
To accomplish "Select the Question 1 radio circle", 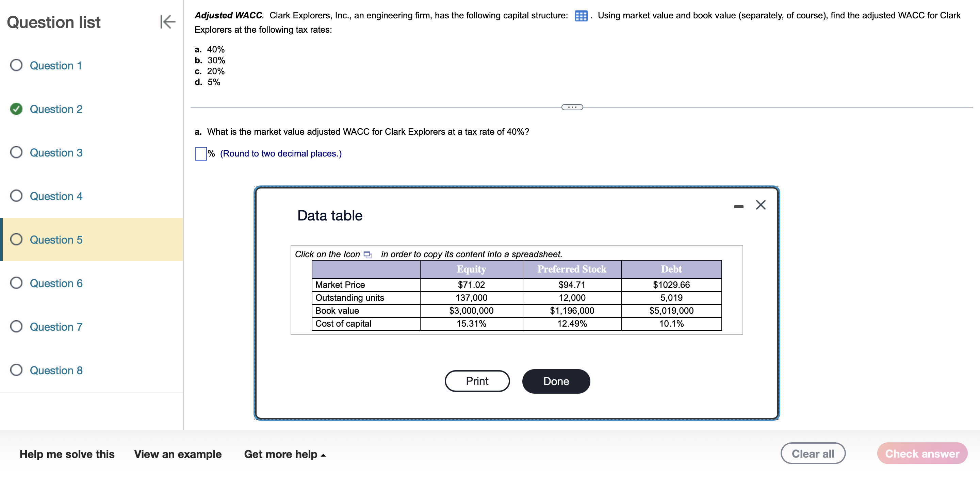I will (16, 65).
